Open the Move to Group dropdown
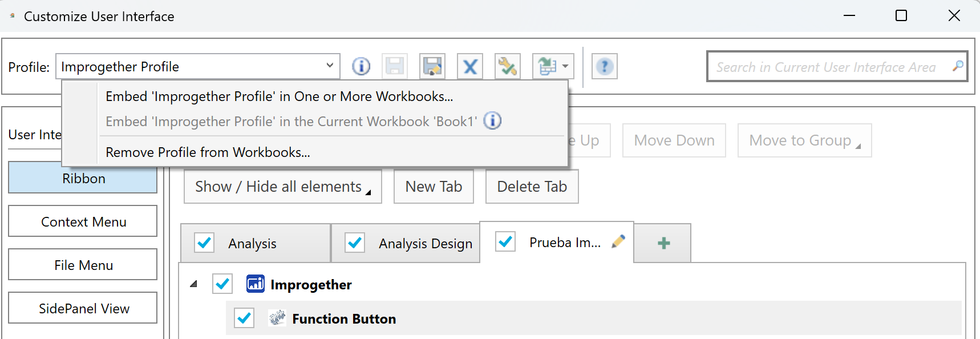Viewport: 980px width, 339px height. click(x=804, y=140)
